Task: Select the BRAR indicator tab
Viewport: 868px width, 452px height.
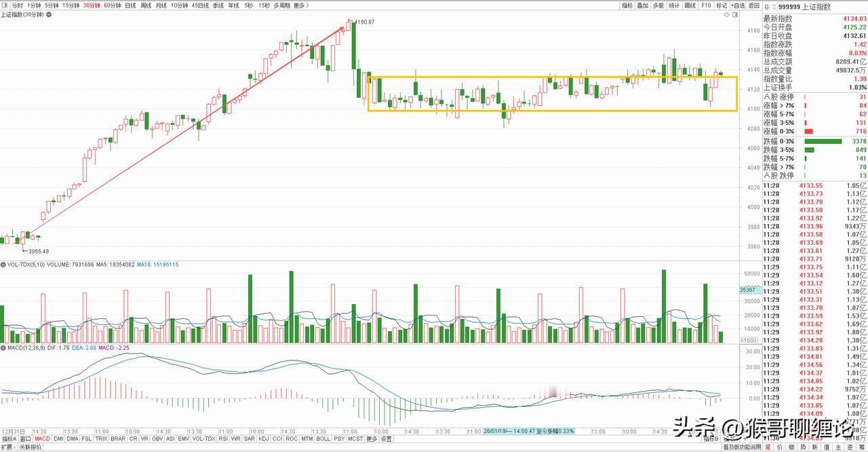Action: coord(118,438)
